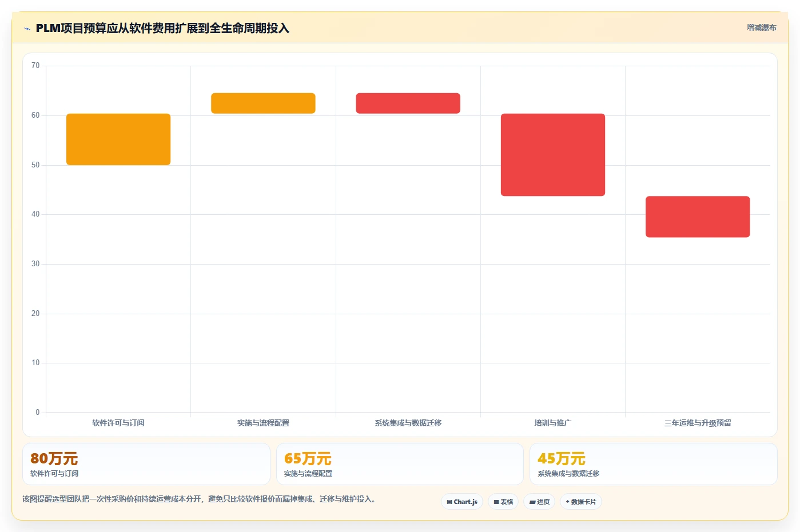This screenshot has width=800, height=532.
Task: Click the red bar for 培训与推广
Action: click(553, 155)
